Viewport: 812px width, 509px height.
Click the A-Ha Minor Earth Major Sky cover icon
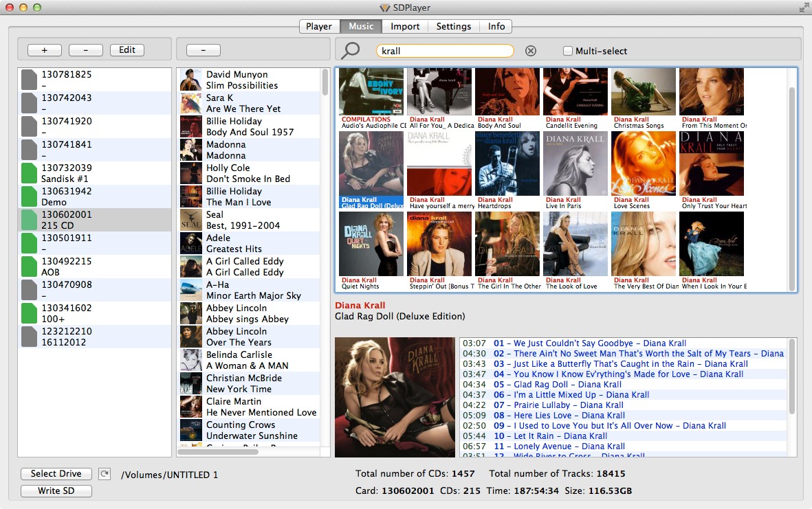[190, 290]
